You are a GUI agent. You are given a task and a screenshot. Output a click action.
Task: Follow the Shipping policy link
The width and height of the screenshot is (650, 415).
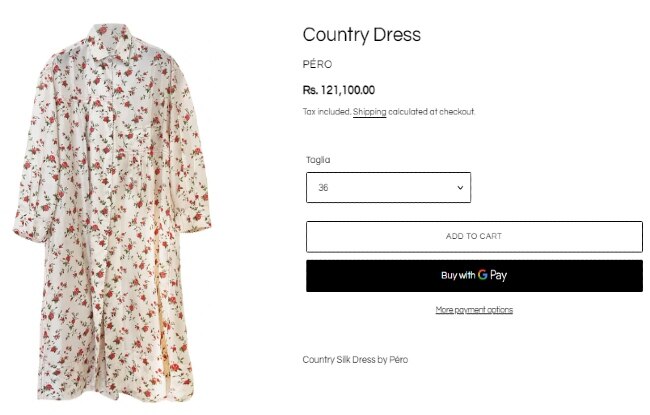click(x=369, y=112)
